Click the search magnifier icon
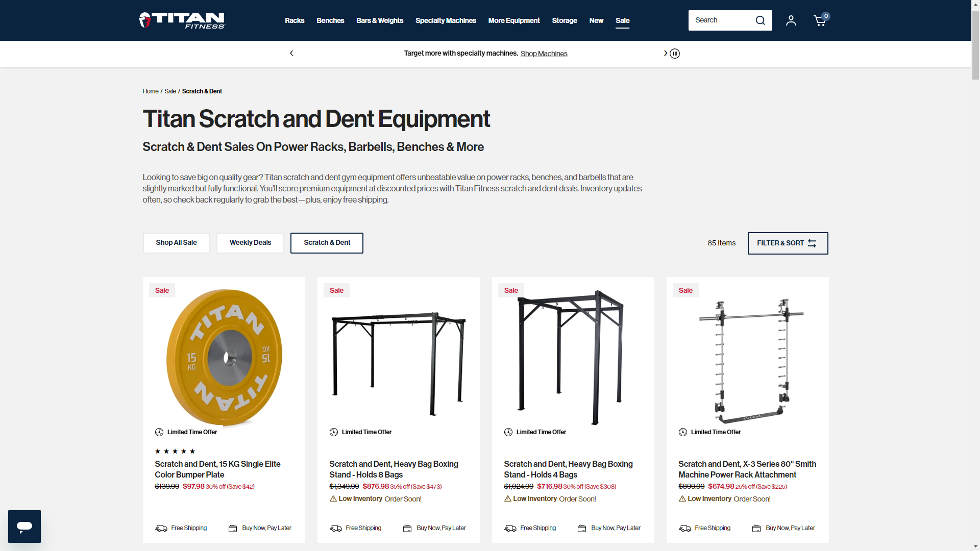Screen dimensions: 980x551 760,20
